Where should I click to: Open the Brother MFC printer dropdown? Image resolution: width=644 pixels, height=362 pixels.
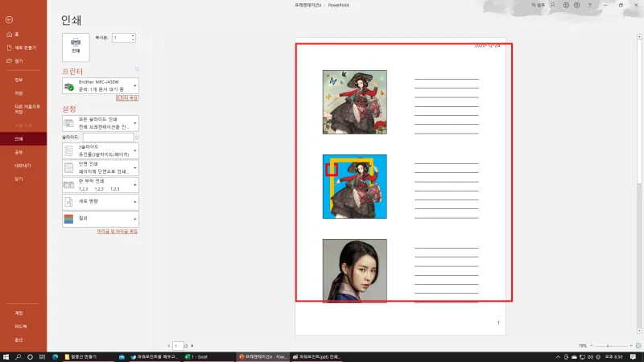tap(100, 86)
